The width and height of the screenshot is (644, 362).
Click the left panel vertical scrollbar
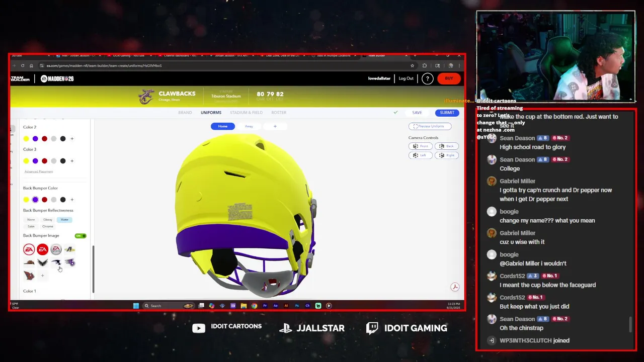(93, 269)
